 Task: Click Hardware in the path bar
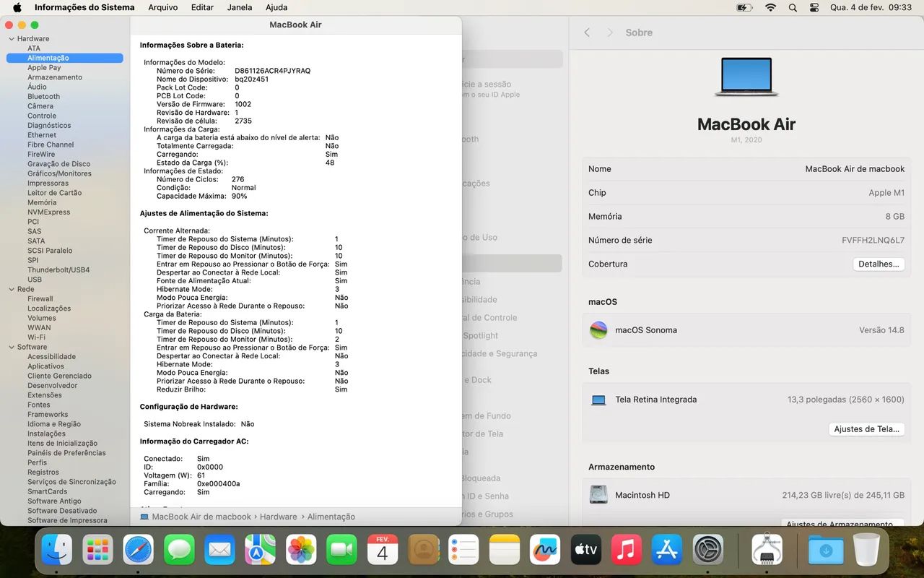(x=278, y=517)
